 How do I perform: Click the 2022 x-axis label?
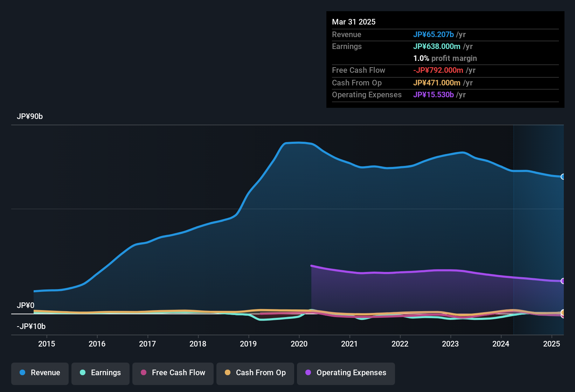(x=400, y=344)
